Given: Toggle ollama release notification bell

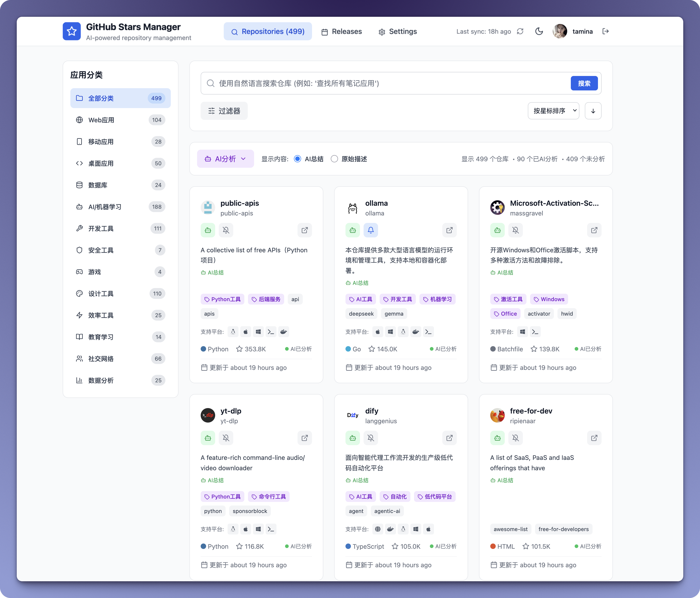Looking at the screenshot, I should (371, 230).
